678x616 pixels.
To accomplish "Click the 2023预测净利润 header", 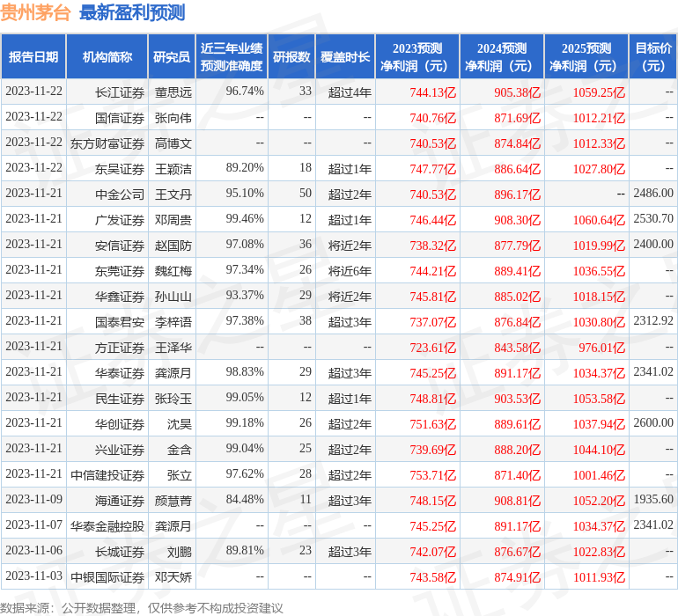I will [417, 56].
